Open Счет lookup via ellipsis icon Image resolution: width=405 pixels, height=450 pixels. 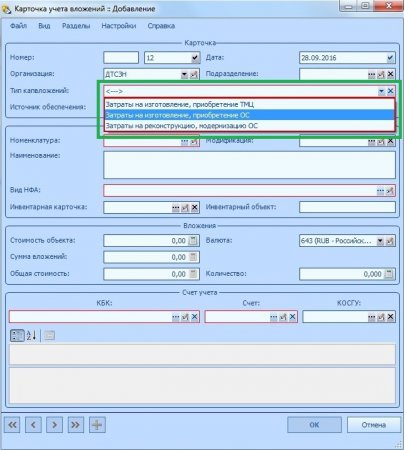(273, 317)
